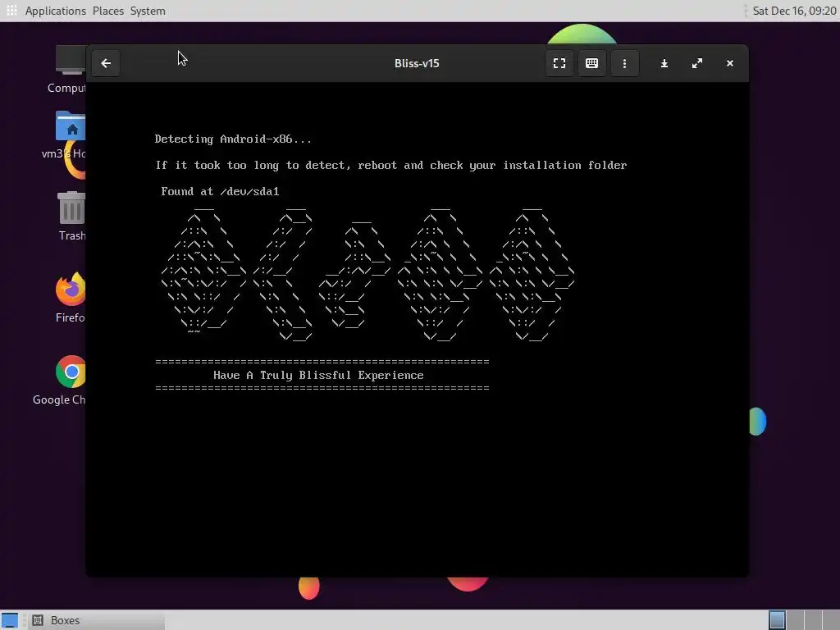Toggle fullscreen view in Boxes header
The width and height of the screenshot is (840, 630).
click(x=559, y=63)
